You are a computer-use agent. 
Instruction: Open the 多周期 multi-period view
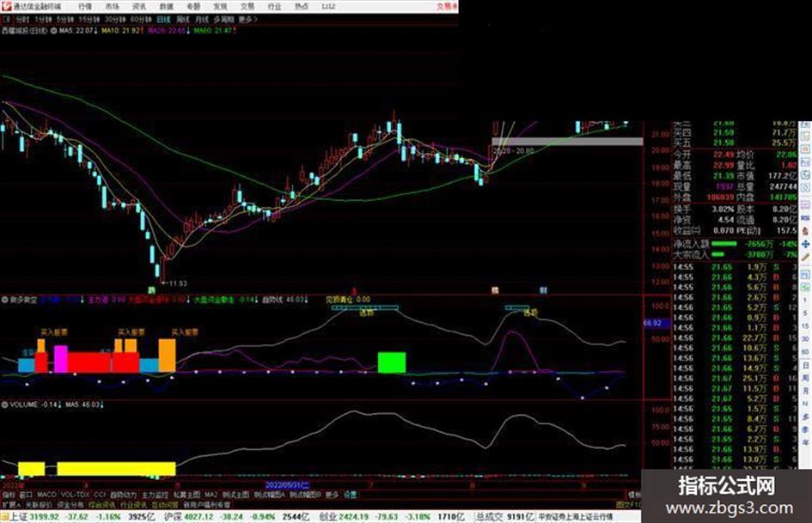223,19
